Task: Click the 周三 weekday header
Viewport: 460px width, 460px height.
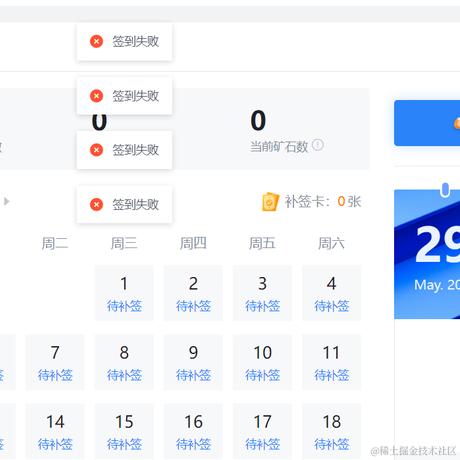Action: [x=124, y=243]
